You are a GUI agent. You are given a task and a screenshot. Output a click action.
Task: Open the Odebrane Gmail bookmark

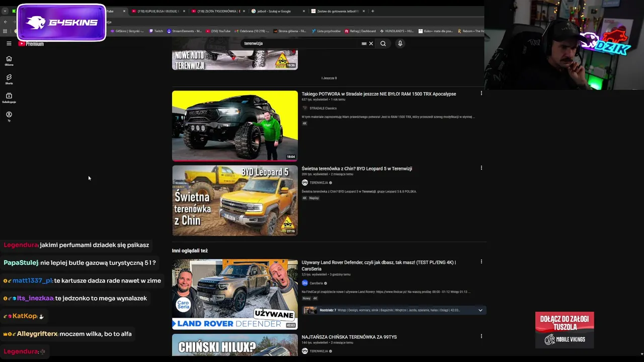coord(253,31)
